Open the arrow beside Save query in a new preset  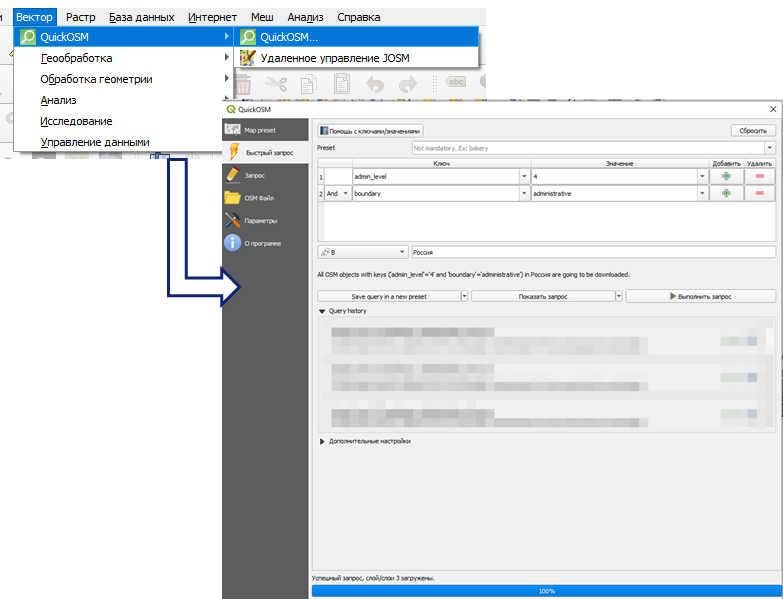point(464,297)
